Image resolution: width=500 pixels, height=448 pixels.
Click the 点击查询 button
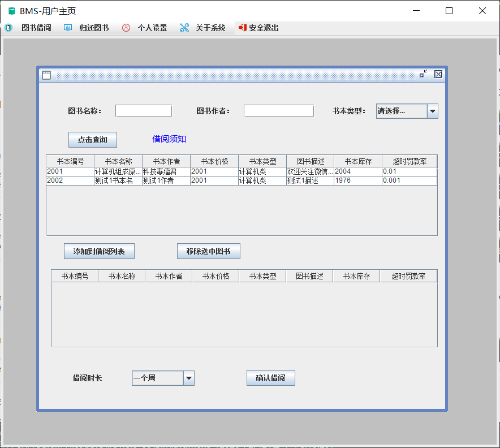[92, 140]
